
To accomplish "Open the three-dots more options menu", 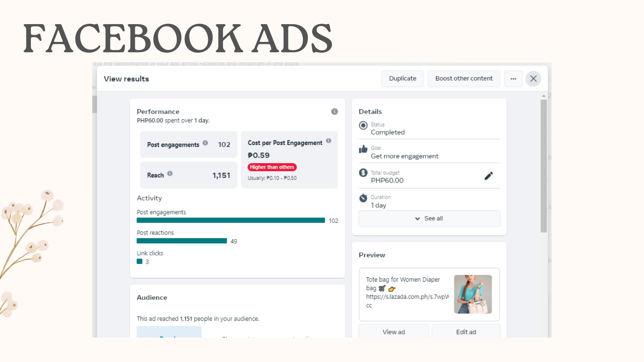I will pyautogui.click(x=513, y=79).
